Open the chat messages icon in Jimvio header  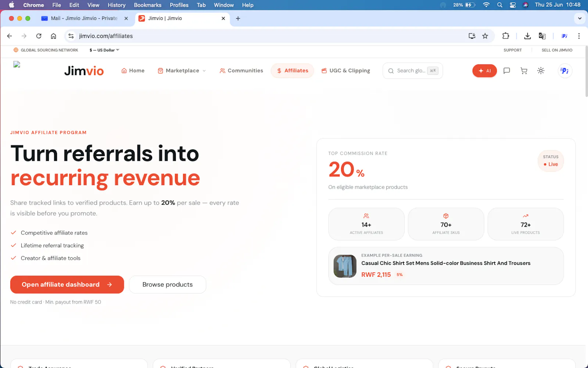(x=506, y=71)
